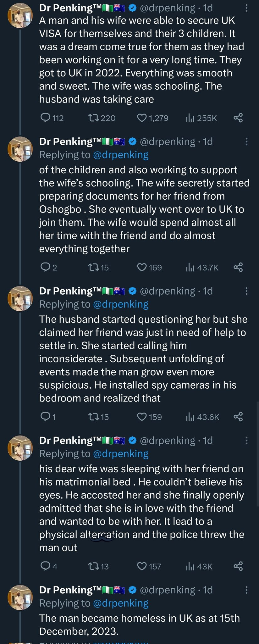Click the @drpenking link in second tweet

pyautogui.click(x=121, y=155)
